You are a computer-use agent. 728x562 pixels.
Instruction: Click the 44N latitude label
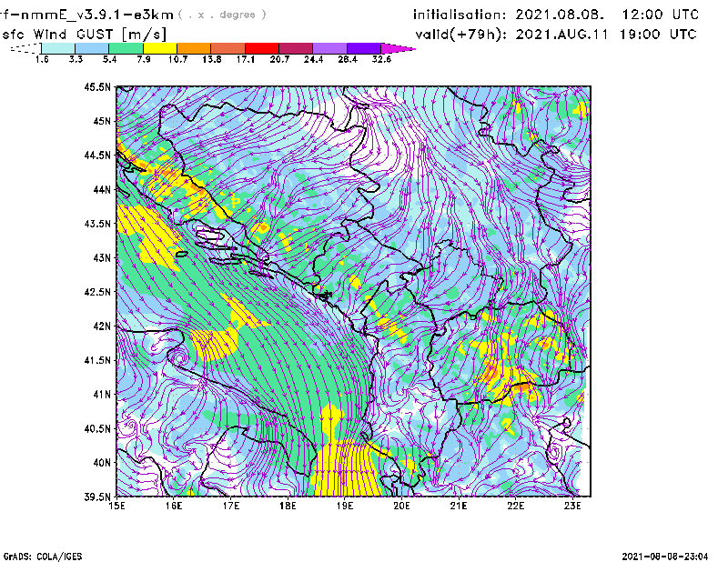[x=102, y=189]
